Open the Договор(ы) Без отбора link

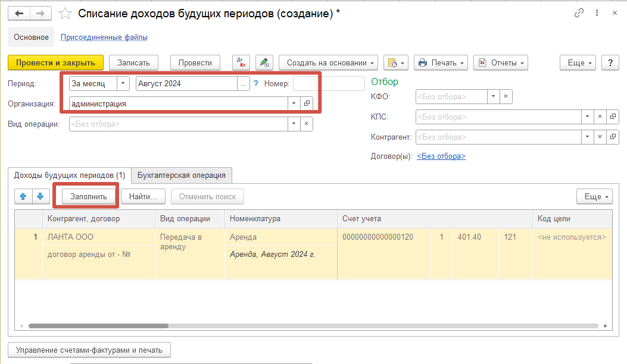tap(441, 156)
